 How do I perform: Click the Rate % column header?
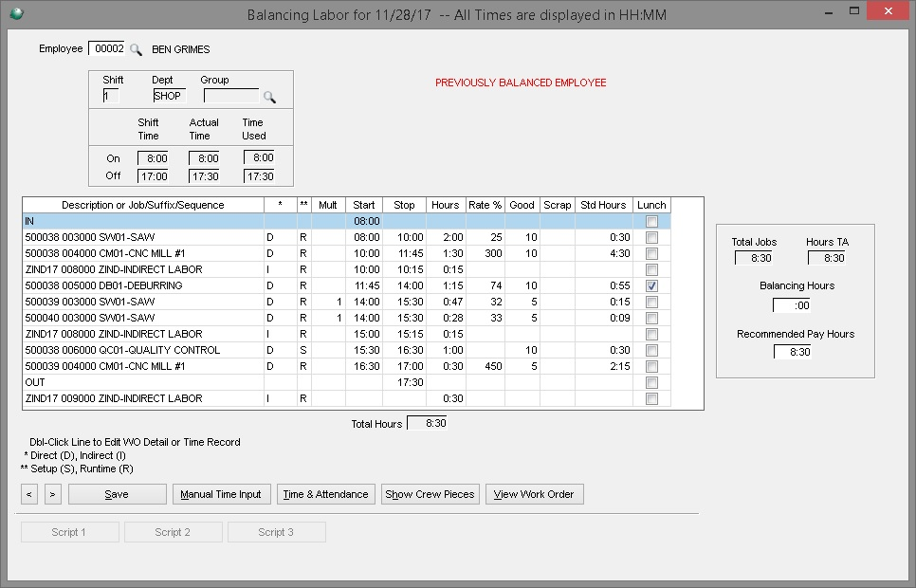click(485, 205)
